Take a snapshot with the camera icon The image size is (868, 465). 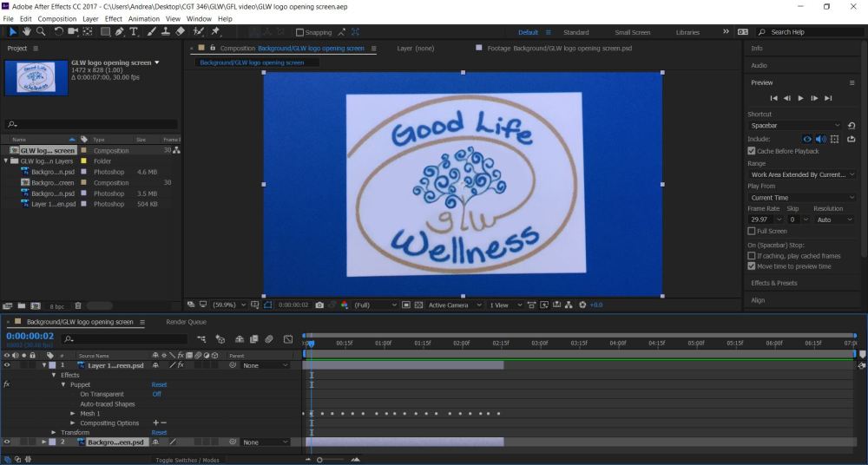[x=319, y=305]
